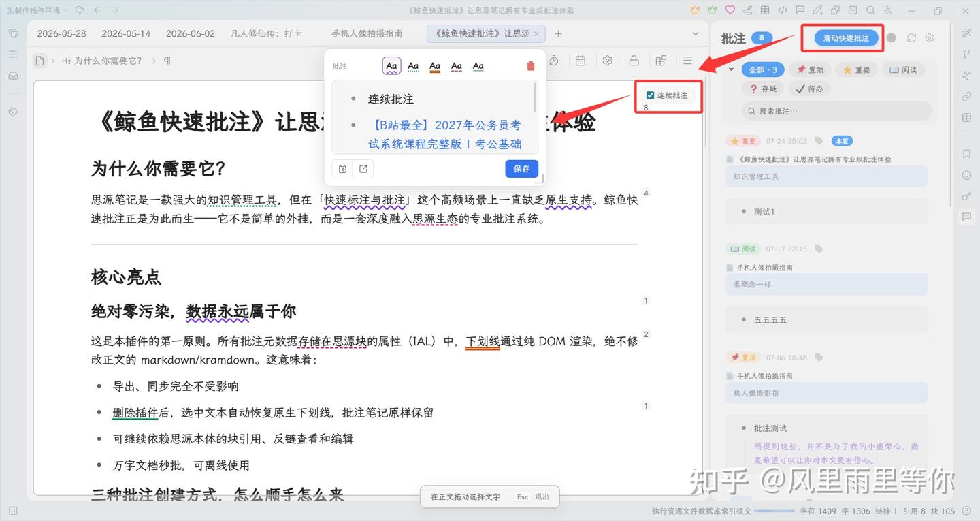
Task: Click the pencil edit icon in title bar
Action: 817,10
